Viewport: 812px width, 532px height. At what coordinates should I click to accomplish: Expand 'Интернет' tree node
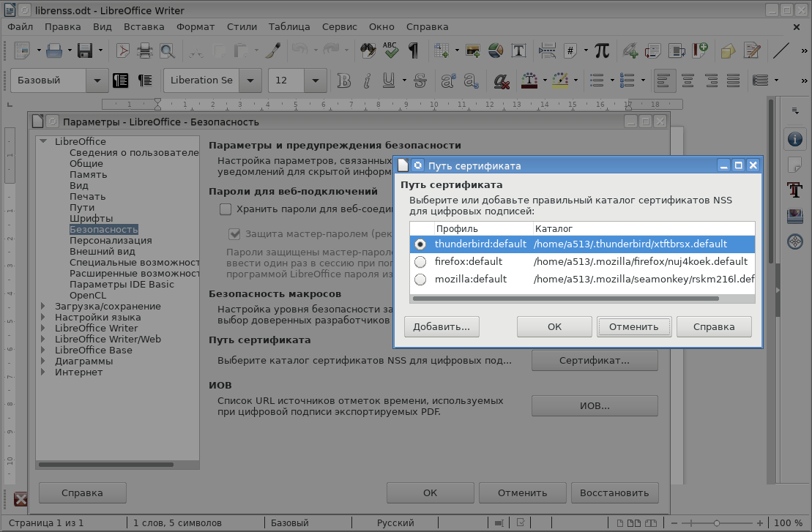tap(43, 372)
